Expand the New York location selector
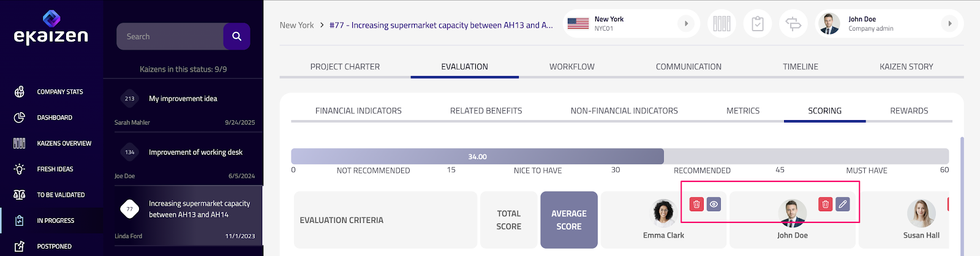This screenshot has width=980, height=256. (686, 24)
